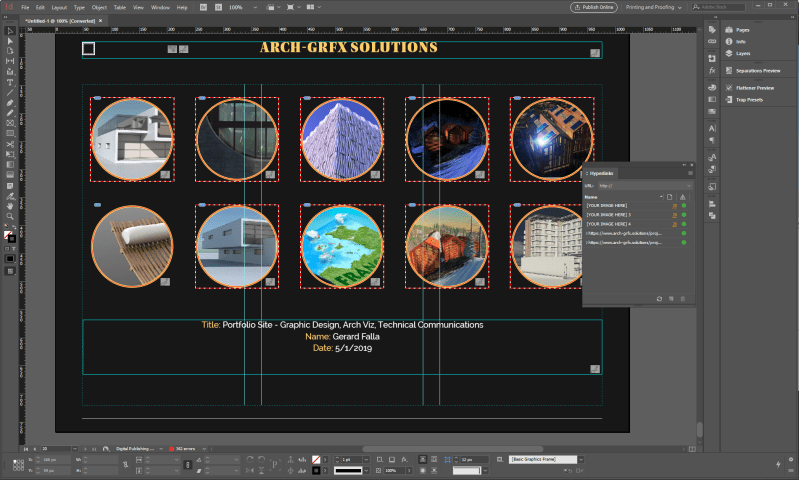Open the URL dropdown in Hyperlinks panel
This screenshot has width=799, height=480.
coord(689,186)
